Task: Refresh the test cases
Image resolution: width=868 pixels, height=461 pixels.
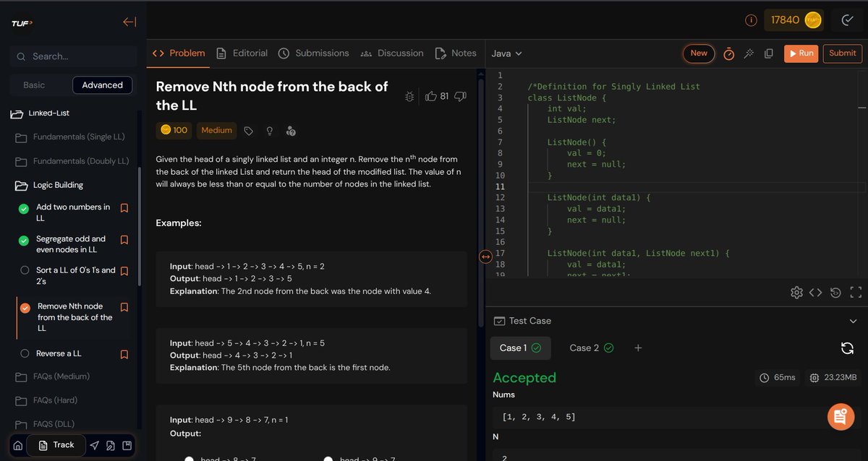Action: pos(847,348)
